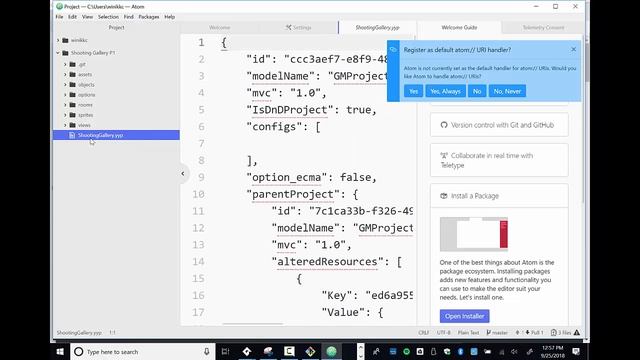
Task: Click the ShootingGallery.yyp file icon
Action: coord(72,135)
